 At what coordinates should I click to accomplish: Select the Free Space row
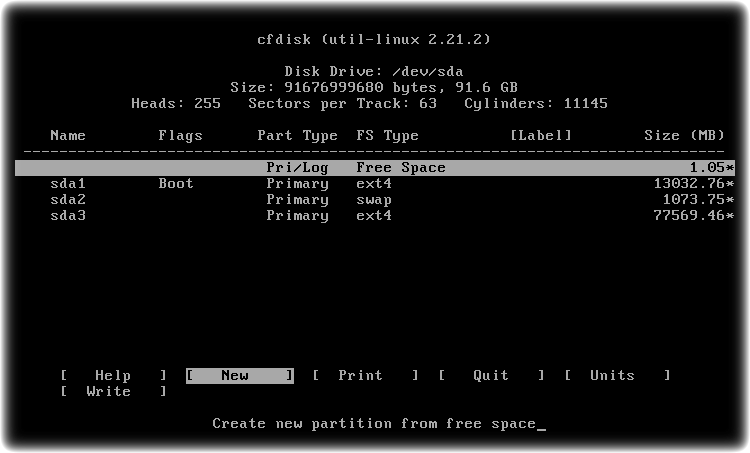375,168
